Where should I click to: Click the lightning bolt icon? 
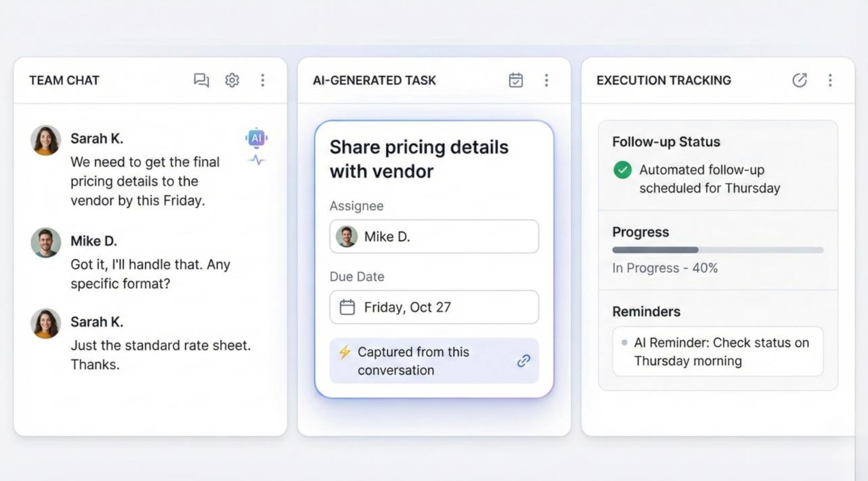point(344,352)
